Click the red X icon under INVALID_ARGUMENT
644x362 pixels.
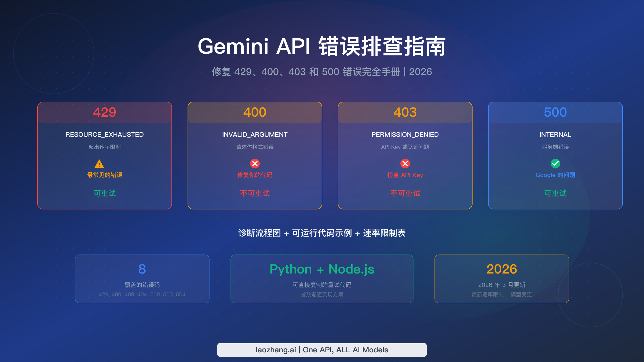[x=255, y=163]
